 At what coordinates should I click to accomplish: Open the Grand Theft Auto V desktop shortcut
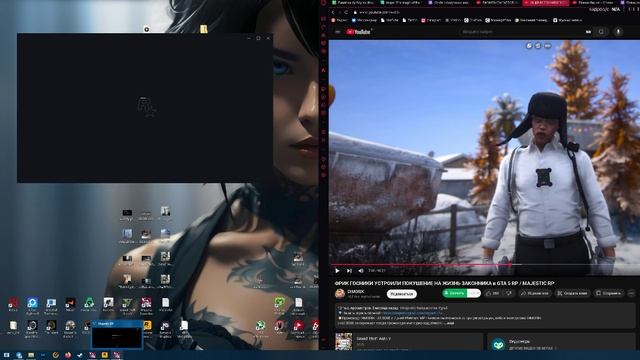click(x=127, y=304)
